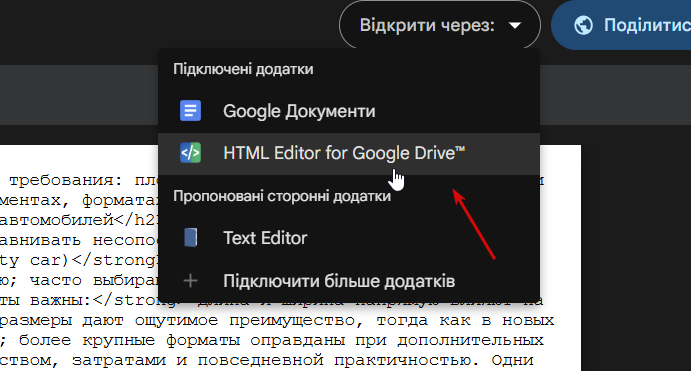Choose HTML Editor for Google Drive

[x=349, y=153]
